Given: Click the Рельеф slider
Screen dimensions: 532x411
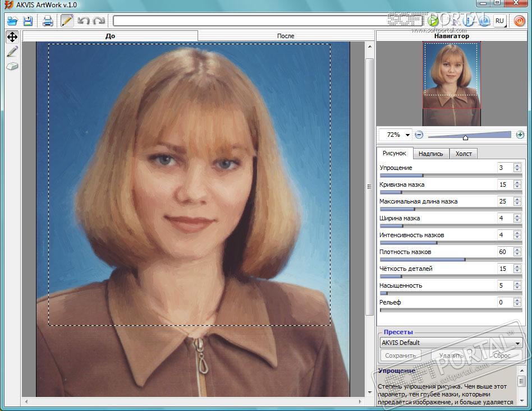Looking at the screenshot, I should (451, 310).
